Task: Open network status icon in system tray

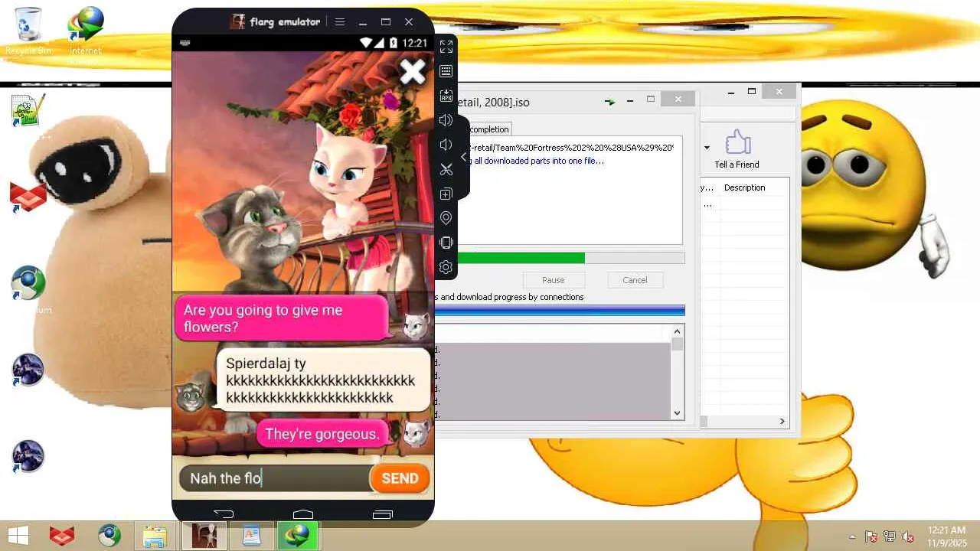Action: click(890, 536)
